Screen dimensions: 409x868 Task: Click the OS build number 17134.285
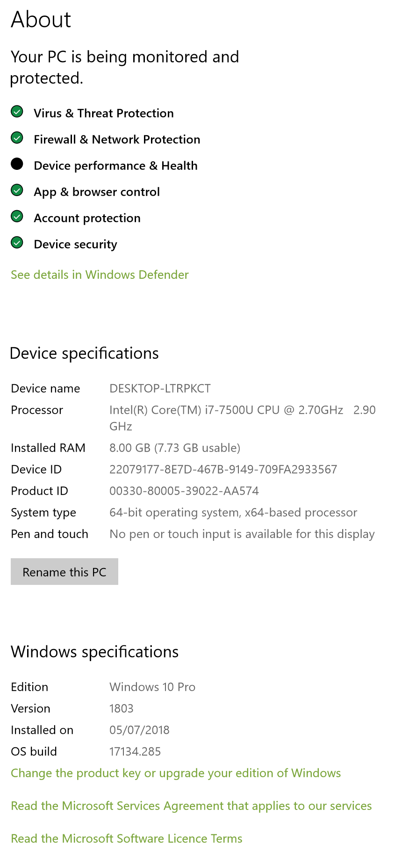pyautogui.click(x=135, y=751)
